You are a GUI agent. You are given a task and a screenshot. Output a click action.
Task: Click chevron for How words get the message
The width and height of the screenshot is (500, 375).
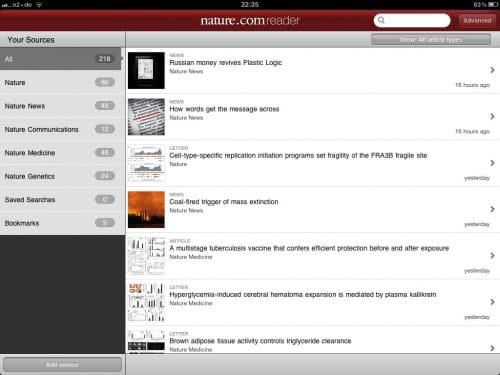(492, 116)
